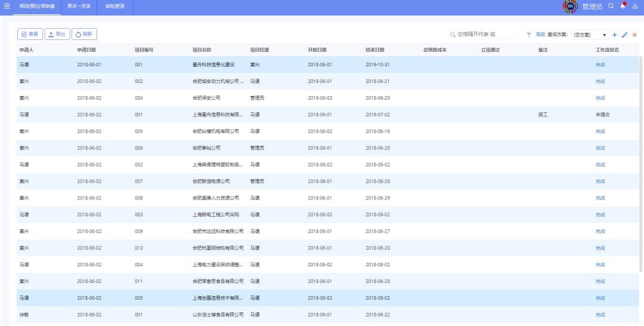Open 完成 link in 山东佳士博食品 row
The width and height of the screenshot is (644, 326).
pyautogui.click(x=600, y=315)
